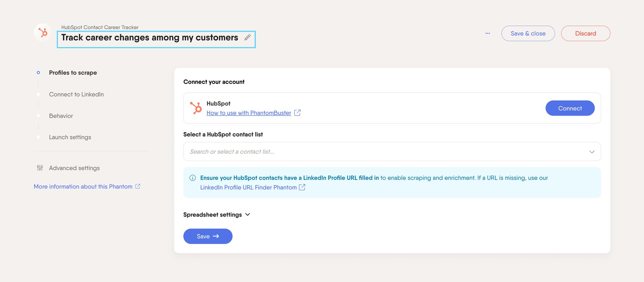
Task: Click the HubSpot logo in the header
Action: pyautogui.click(x=43, y=33)
